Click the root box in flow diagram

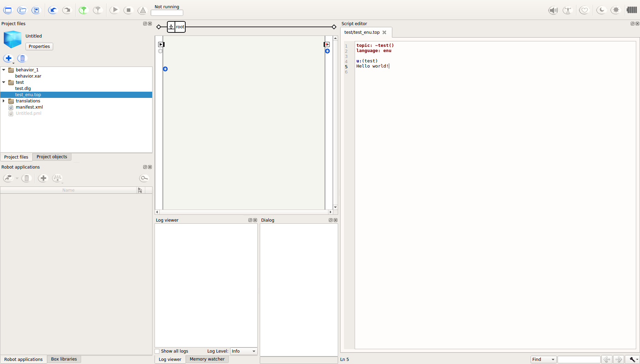click(x=176, y=27)
